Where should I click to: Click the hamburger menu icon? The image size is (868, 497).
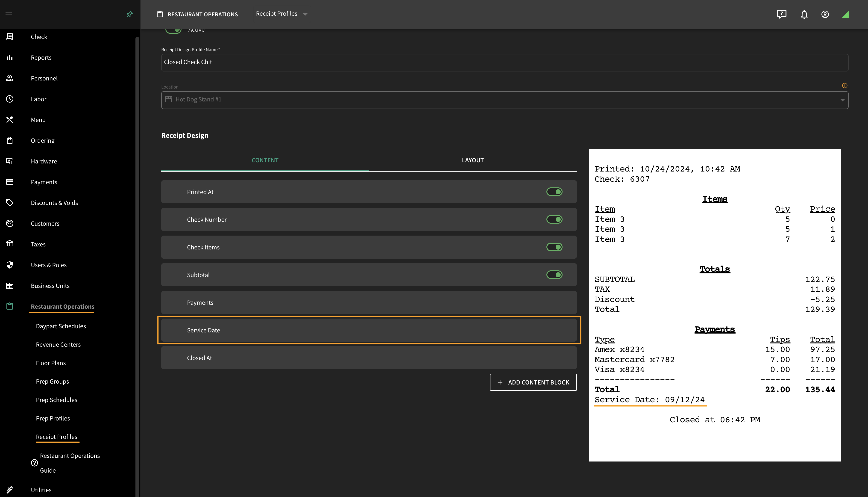coord(9,14)
